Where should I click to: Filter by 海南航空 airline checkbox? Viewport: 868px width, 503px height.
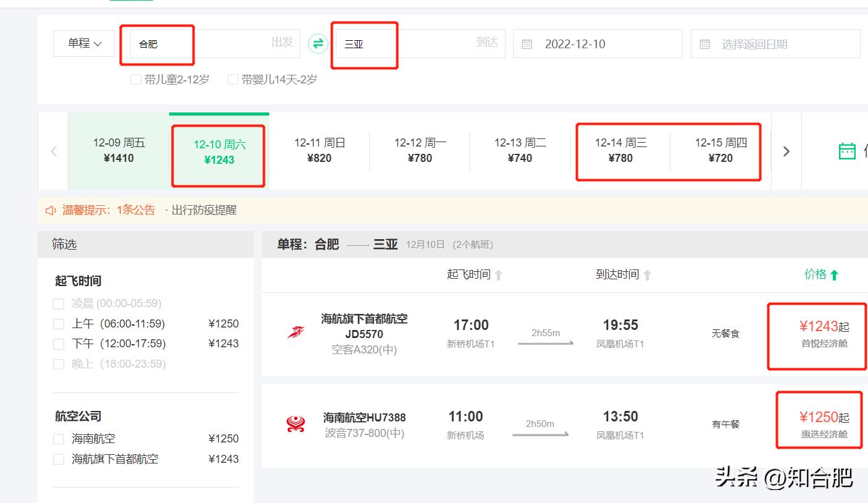(x=59, y=439)
